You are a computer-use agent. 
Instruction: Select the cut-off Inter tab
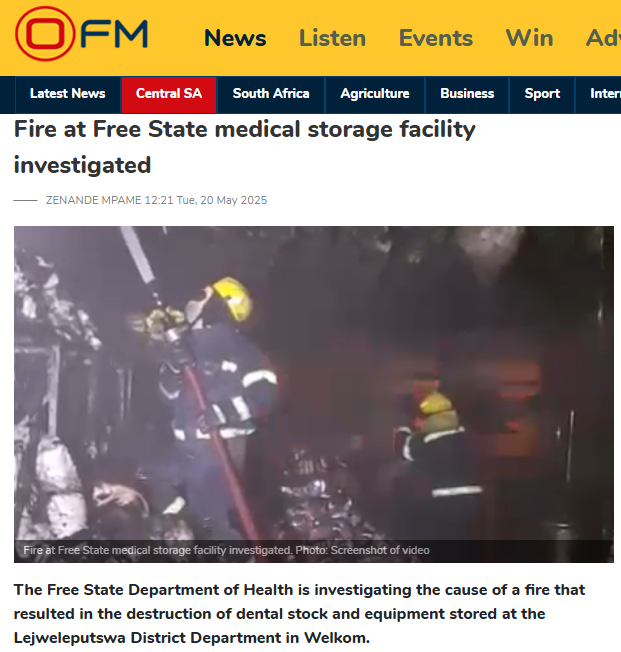(x=598, y=94)
